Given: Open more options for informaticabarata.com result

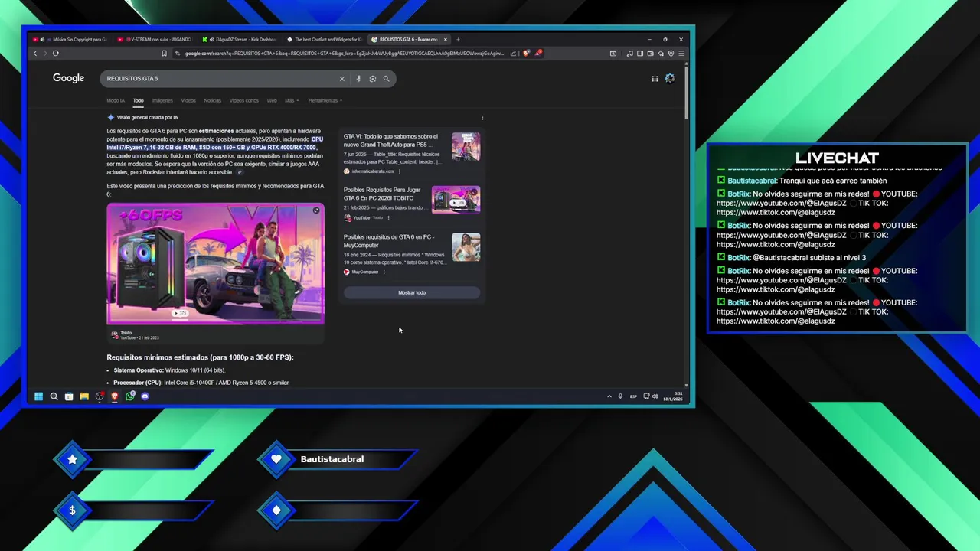Looking at the screenshot, I should pyautogui.click(x=400, y=171).
